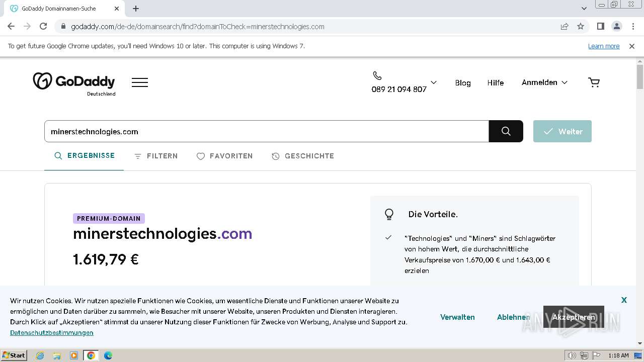Dismiss the Chrome update notification bar

tap(632, 46)
